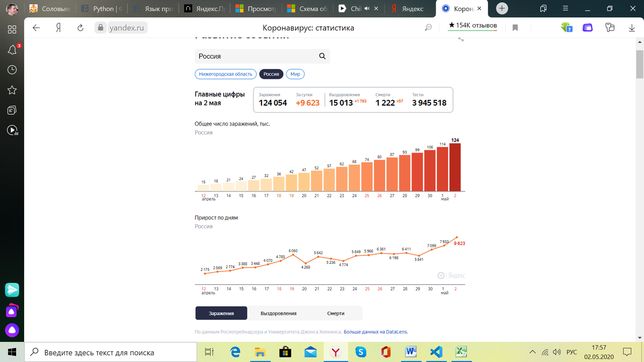Open purple Alice assistant circle icon
The height and width of the screenshot is (362, 644).
[12, 330]
